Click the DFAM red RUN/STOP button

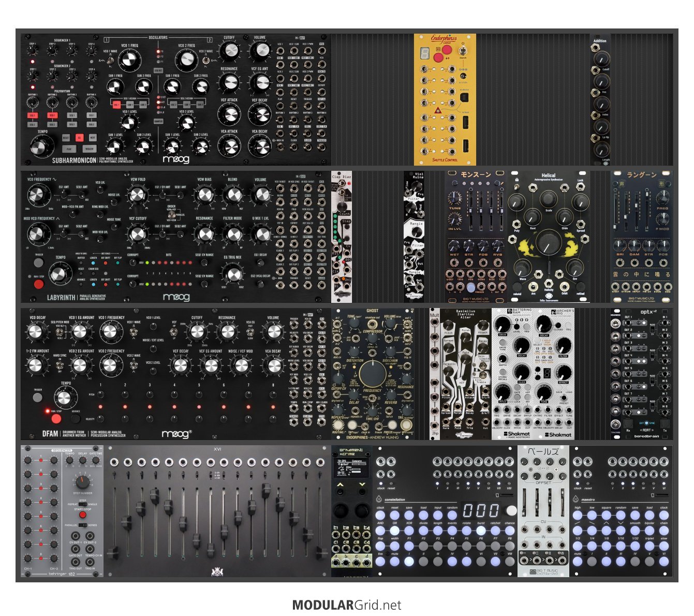tap(56, 418)
